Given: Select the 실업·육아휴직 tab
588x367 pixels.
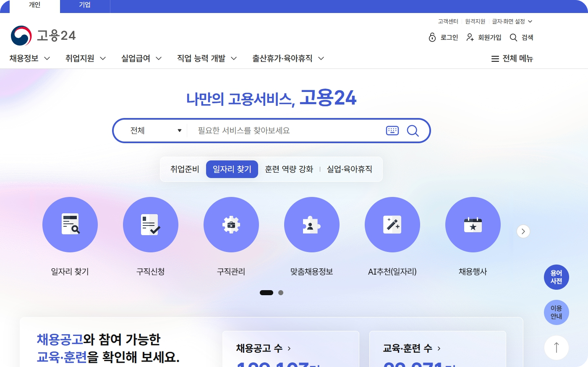Looking at the screenshot, I should [x=350, y=169].
